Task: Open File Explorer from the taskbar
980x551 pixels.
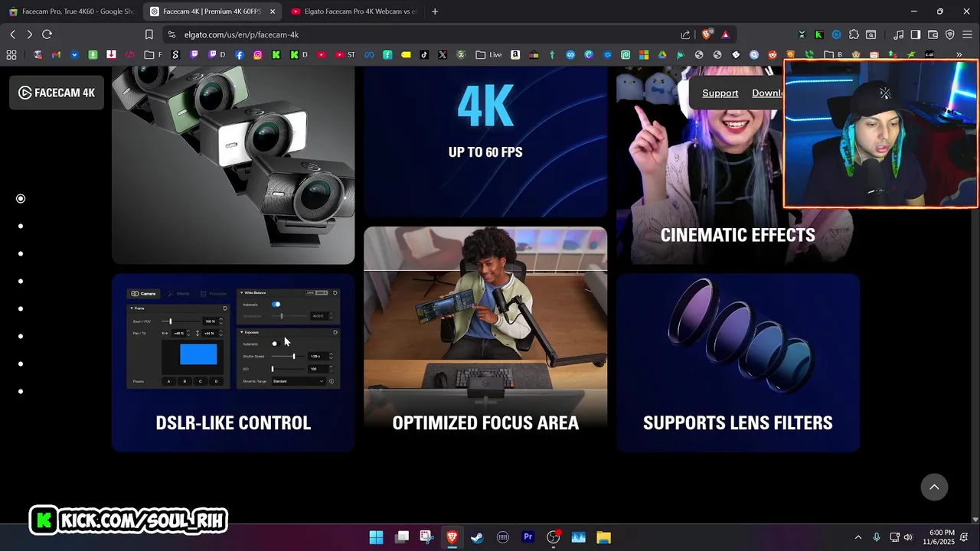Action: point(603,537)
